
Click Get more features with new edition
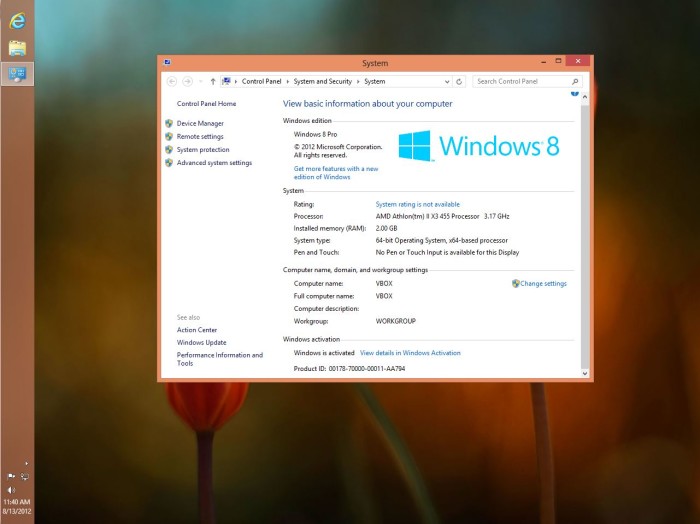pyautogui.click(x=336, y=173)
